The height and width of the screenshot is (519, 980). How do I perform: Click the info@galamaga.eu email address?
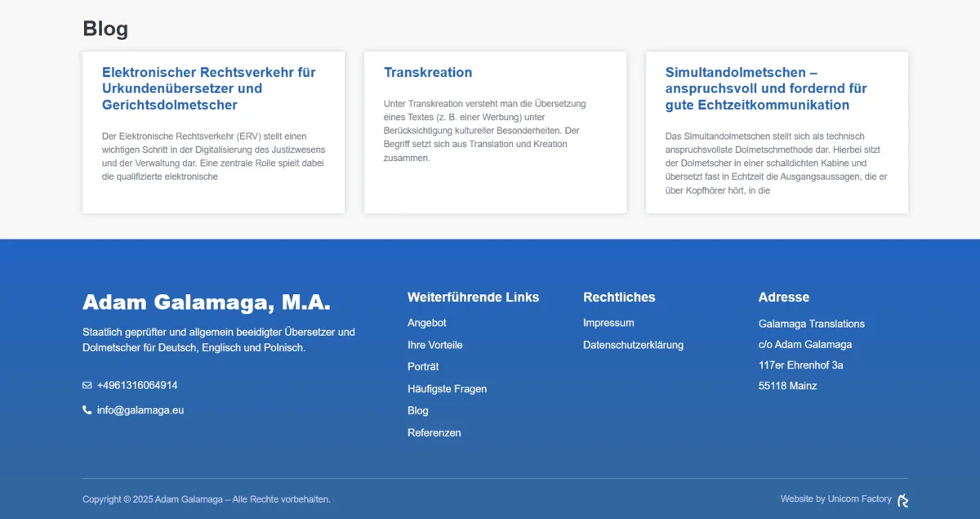click(x=140, y=410)
